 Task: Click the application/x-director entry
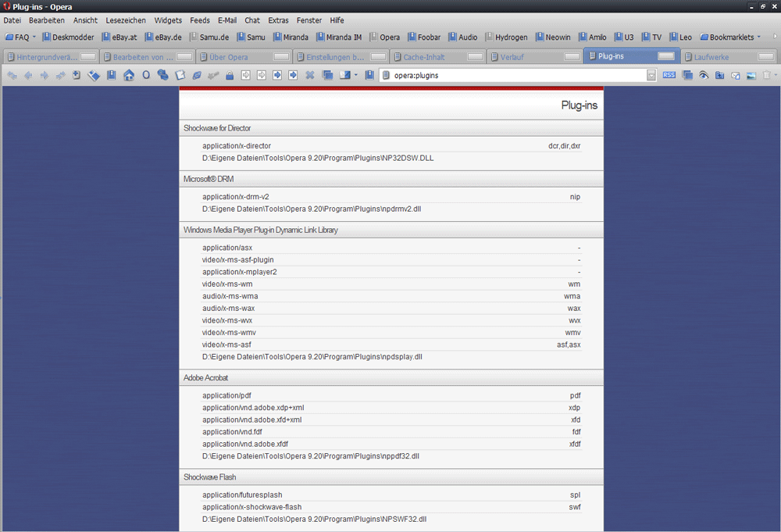pos(237,146)
